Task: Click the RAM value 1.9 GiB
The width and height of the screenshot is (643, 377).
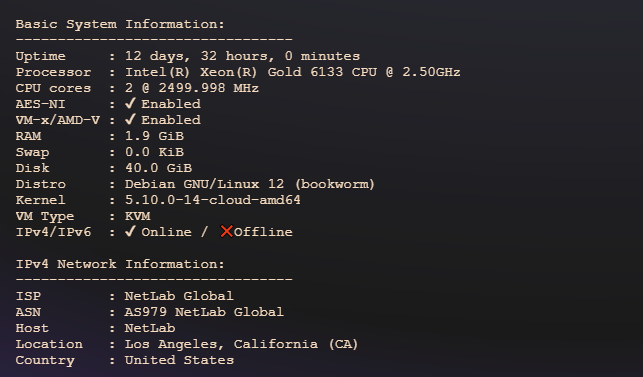Action: (x=154, y=136)
